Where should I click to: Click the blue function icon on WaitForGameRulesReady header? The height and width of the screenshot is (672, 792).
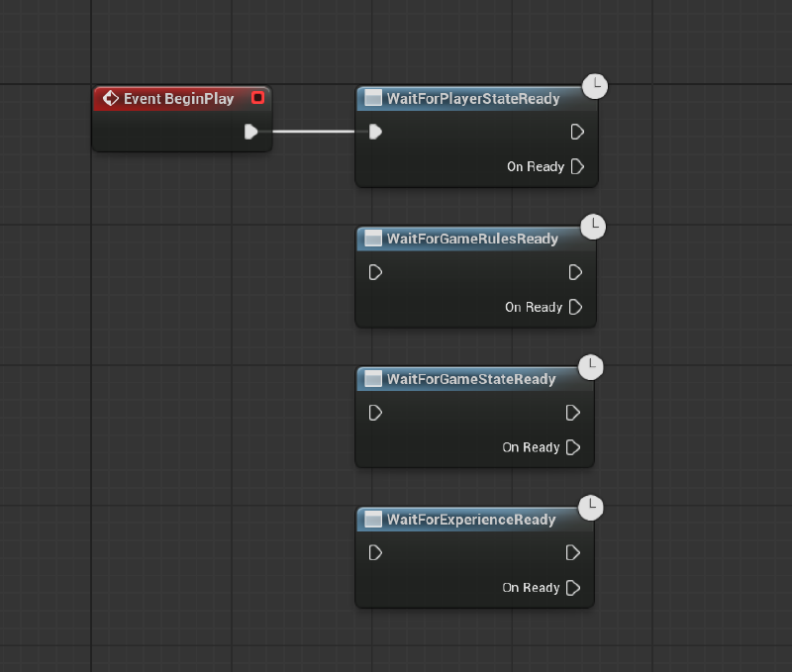coord(371,239)
